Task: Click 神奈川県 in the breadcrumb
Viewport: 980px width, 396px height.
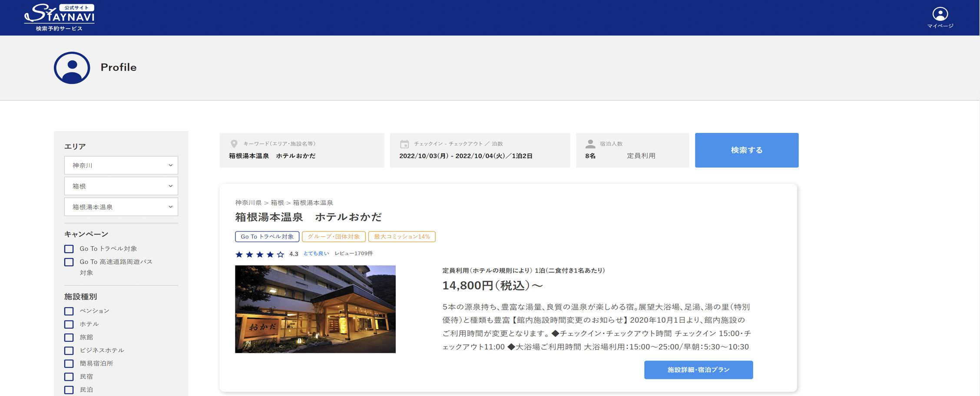Action: pyautogui.click(x=248, y=203)
